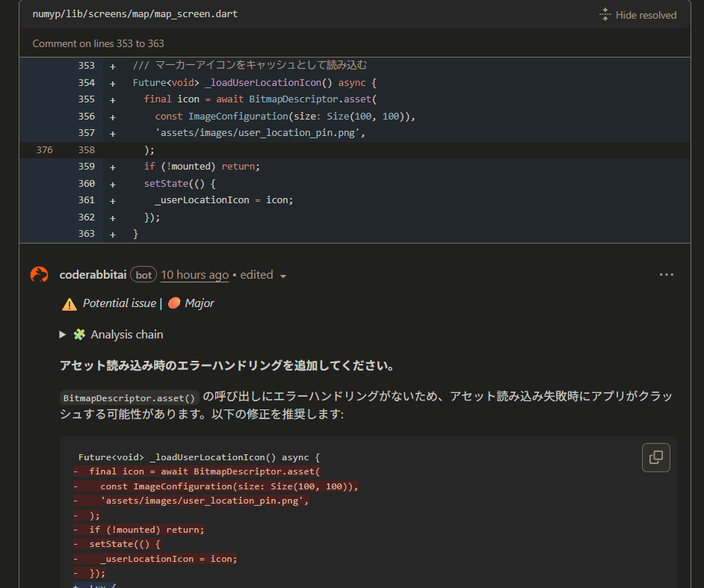Open the edited history dropdown arrow
The width and height of the screenshot is (704, 588).
tap(283, 276)
